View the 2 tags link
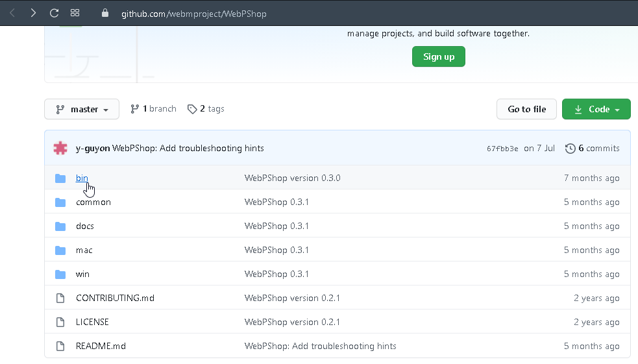Screen dimensions: 638x364 [x=206, y=108]
